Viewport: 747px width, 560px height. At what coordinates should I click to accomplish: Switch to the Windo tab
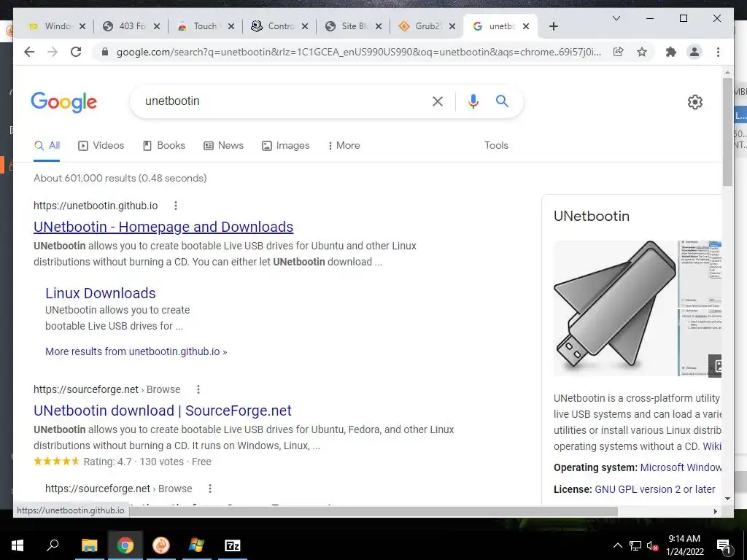[57, 26]
